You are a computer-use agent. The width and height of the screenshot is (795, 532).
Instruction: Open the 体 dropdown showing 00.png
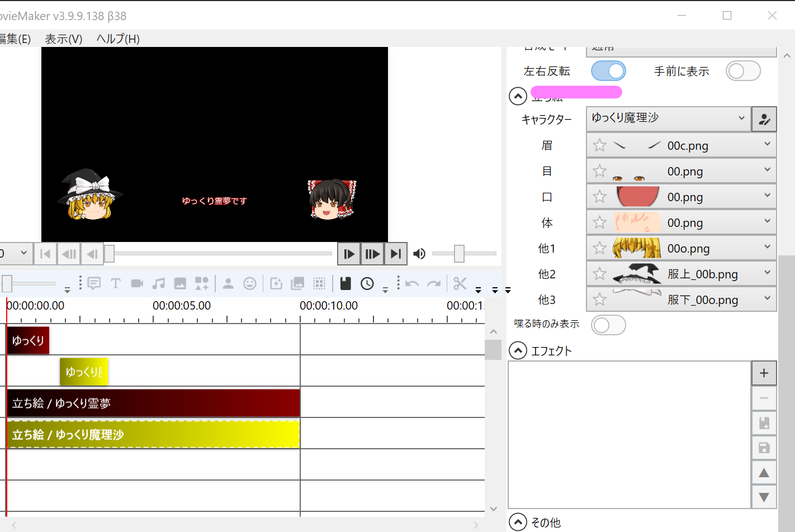coord(682,222)
